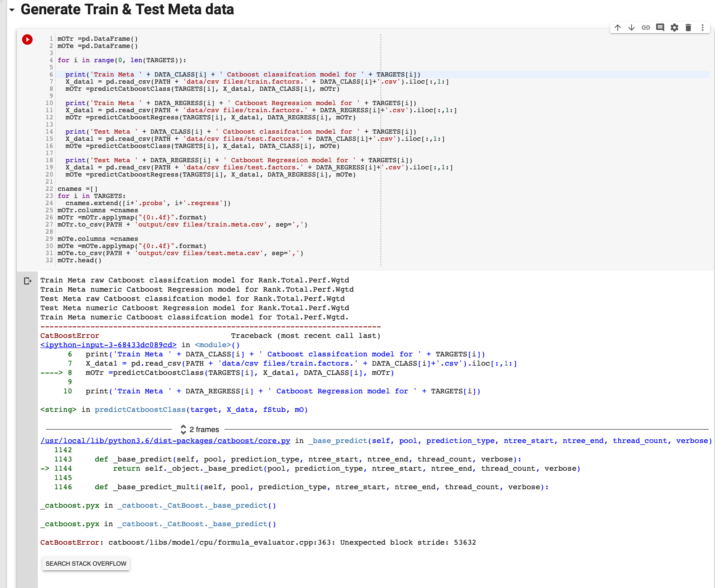Move cell down with arrow icon

click(x=631, y=28)
